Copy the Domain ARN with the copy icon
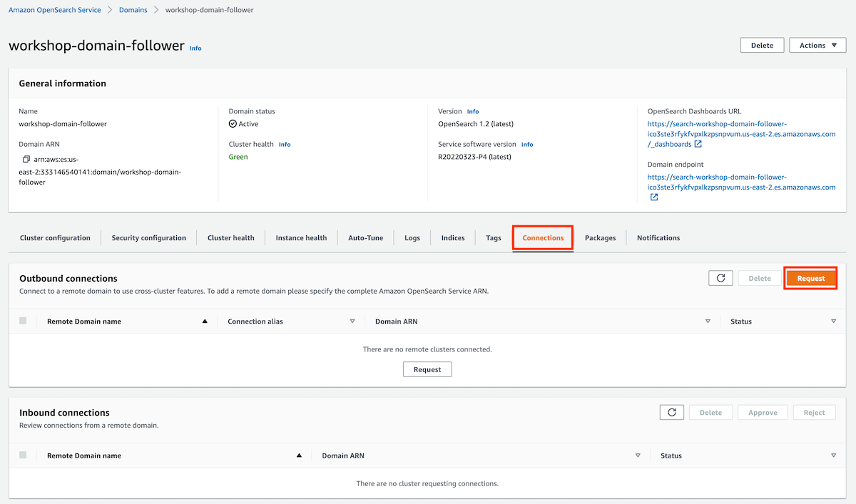 (x=26, y=159)
